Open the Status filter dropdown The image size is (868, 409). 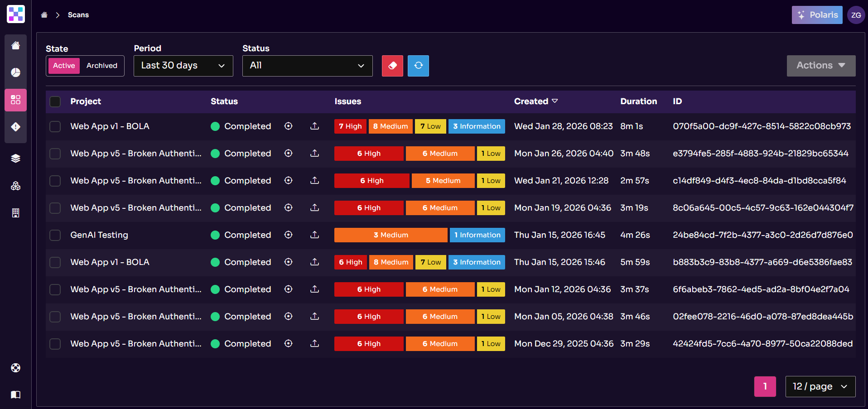(x=307, y=66)
